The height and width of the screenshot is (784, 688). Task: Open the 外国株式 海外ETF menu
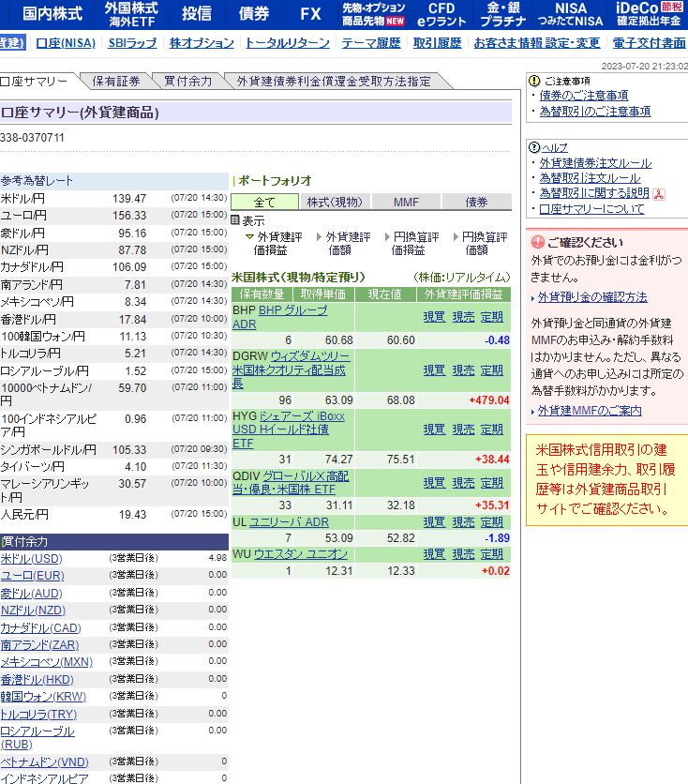pos(131,14)
